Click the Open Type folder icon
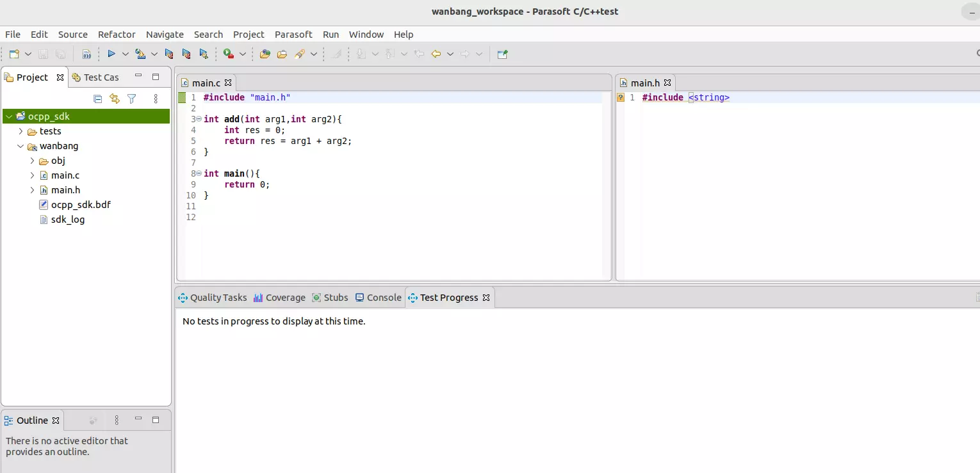 pyautogui.click(x=265, y=54)
